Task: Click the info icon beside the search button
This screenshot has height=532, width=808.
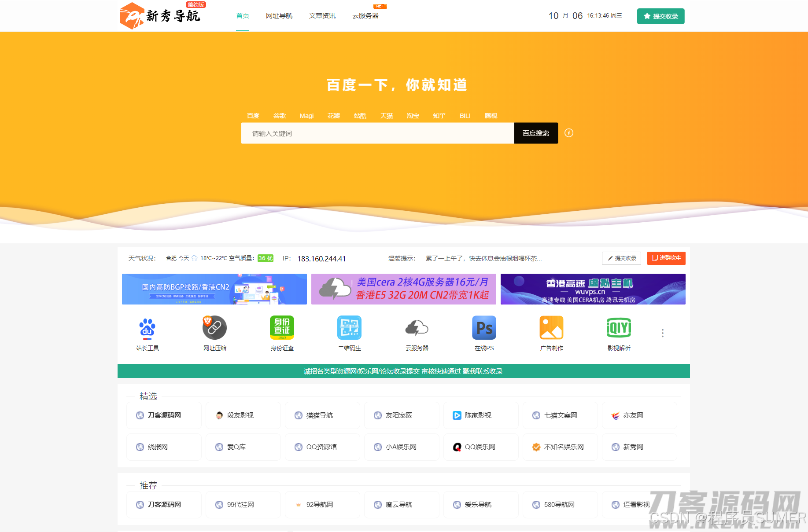Action: [x=569, y=133]
